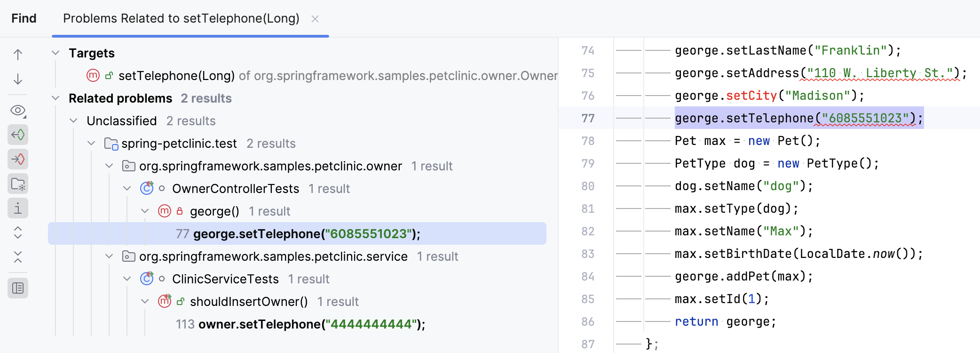
Task: Click the up arrow previous occurrence icon
Action: coord(18,55)
